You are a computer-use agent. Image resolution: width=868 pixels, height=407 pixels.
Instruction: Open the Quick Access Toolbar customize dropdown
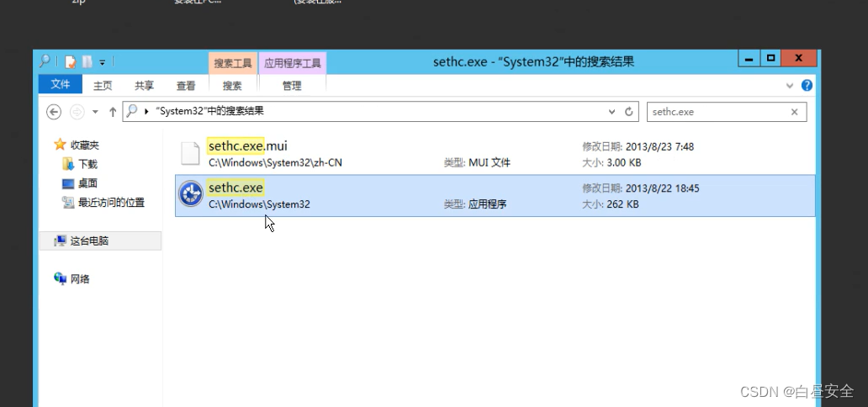[103, 62]
